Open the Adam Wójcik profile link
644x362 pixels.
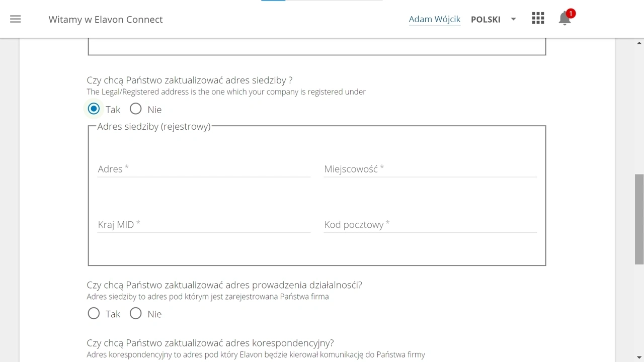[x=435, y=19]
